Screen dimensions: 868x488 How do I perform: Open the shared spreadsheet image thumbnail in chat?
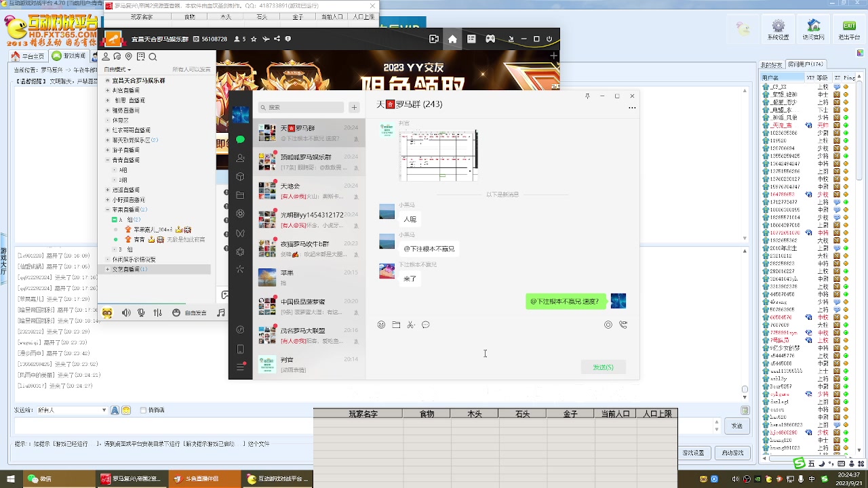pyautogui.click(x=439, y=156)
